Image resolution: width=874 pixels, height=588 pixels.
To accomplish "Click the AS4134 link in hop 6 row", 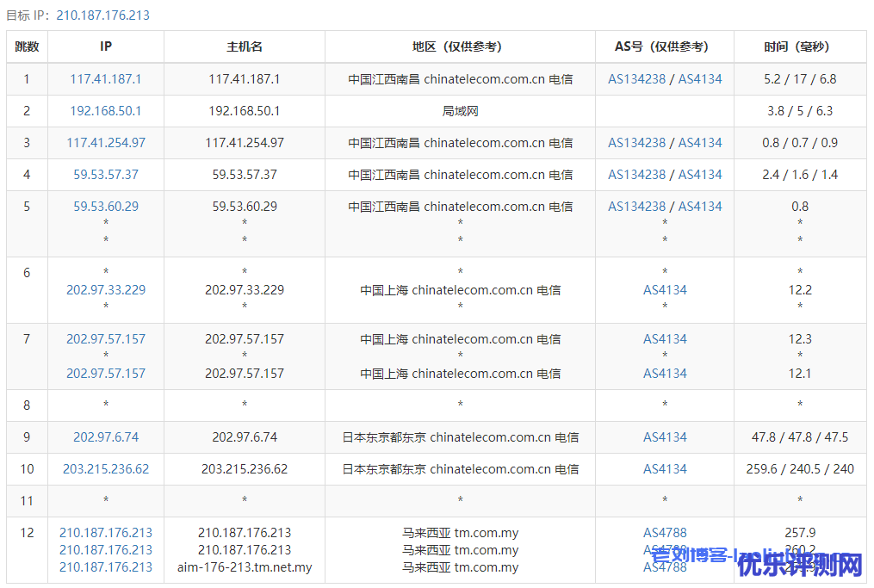I will coord(665,290).
